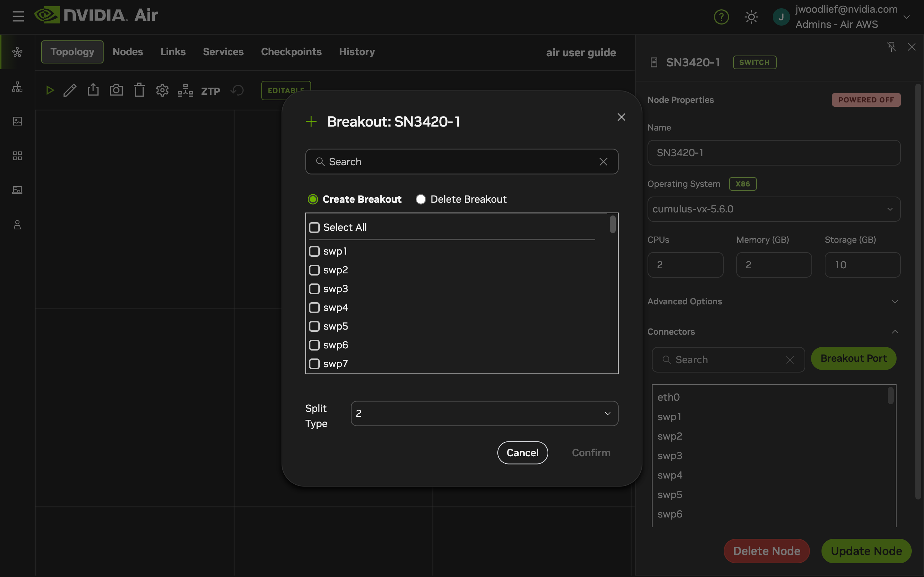Click the Breakout Port button
This screenshot has width=924, height=577.
(853, 358)
